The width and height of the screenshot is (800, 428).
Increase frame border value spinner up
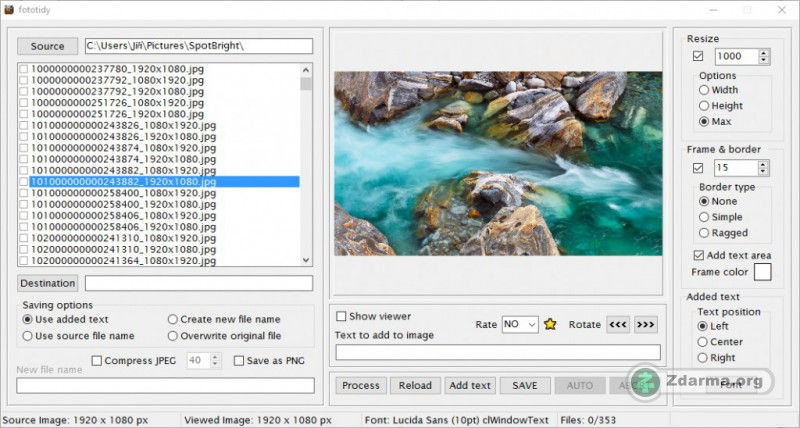point(763,164)
